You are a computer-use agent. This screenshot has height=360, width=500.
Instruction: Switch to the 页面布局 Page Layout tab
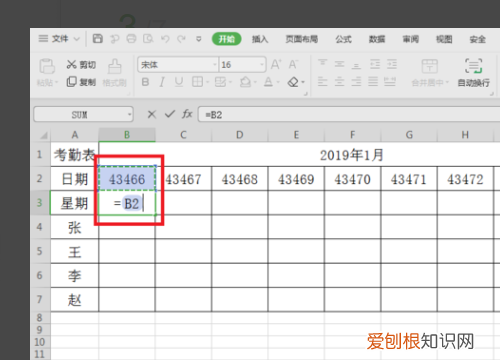tap(301, 39)
